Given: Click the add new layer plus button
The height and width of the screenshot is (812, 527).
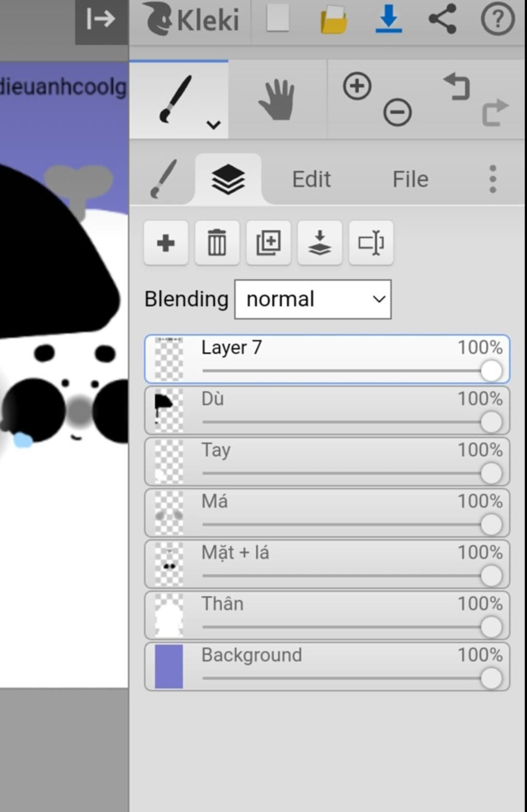Looking at the screenshot, I should click(166, 243).
